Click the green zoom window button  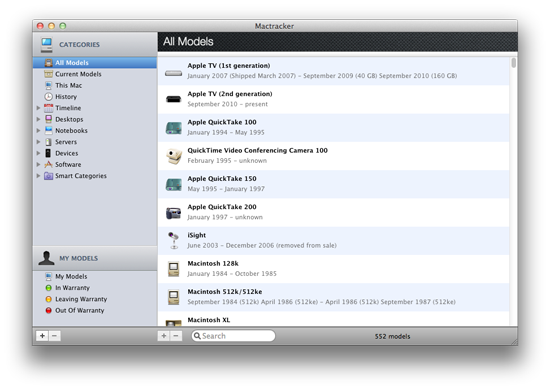pos(63,26)
